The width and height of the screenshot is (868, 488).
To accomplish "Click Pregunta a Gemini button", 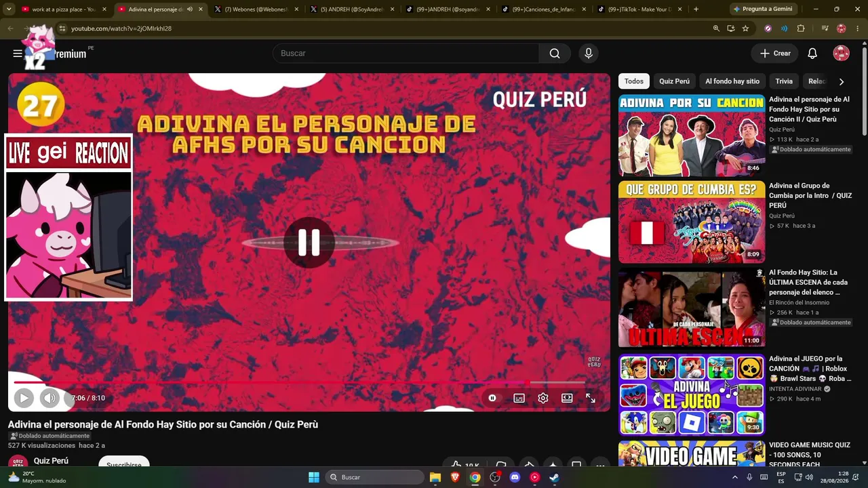I will pyautogui.click(x=762, y=9).
